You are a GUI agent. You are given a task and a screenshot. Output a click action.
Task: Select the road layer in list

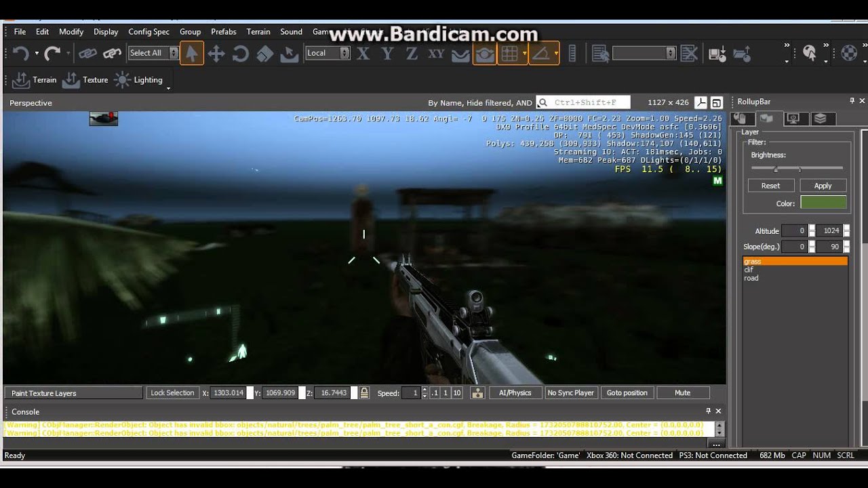click(x=795, y=278)
